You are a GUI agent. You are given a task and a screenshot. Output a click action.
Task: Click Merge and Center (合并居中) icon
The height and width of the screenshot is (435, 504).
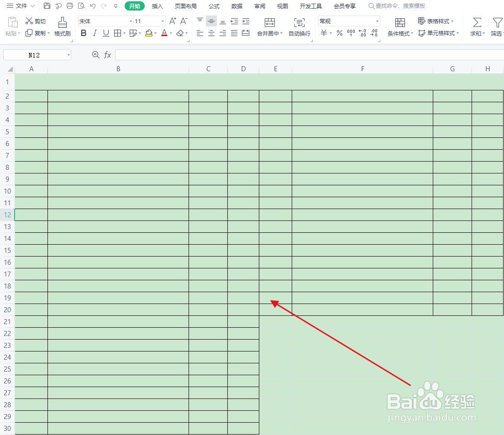click(270, 22)
